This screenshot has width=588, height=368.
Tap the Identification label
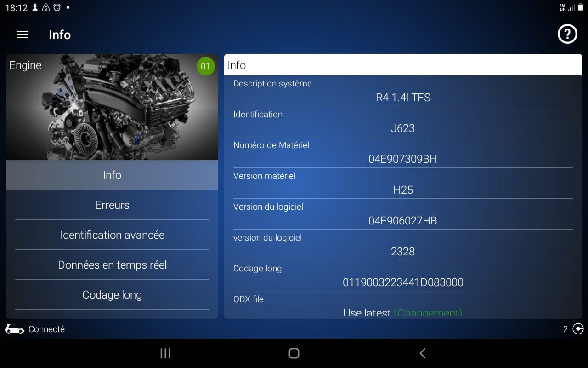click(x=258, y=115)
